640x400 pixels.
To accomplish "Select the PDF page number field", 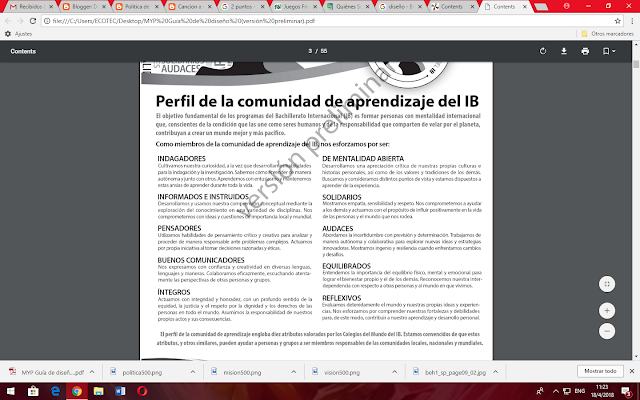I will [310, 51].
